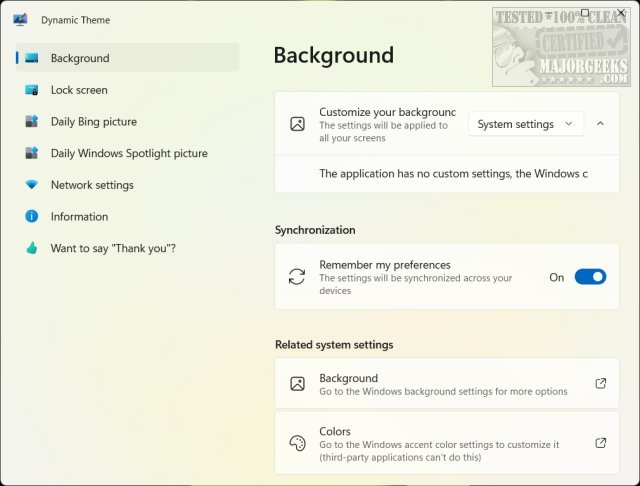This screenshot has width=640, height=486.
Task: Click the Background monitor icon in sidebar
Action: click(32, 58)
